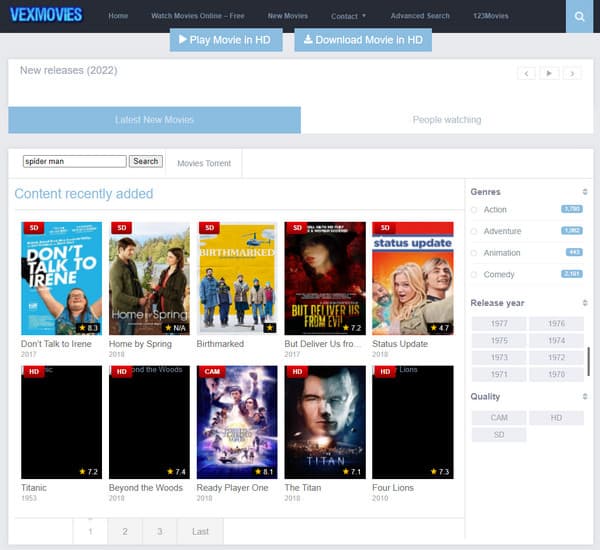This screenshot has width=600, height=550.
Task: Switch to the Latest New Movies tab
Action: 154,120
